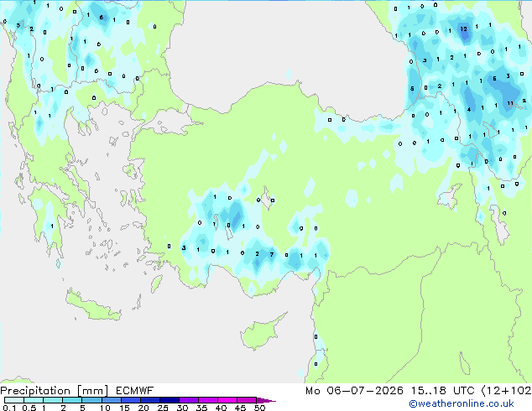
Task: Click the '7' precipitation value in southern Turkey
Action: click(x=271, y=254)
